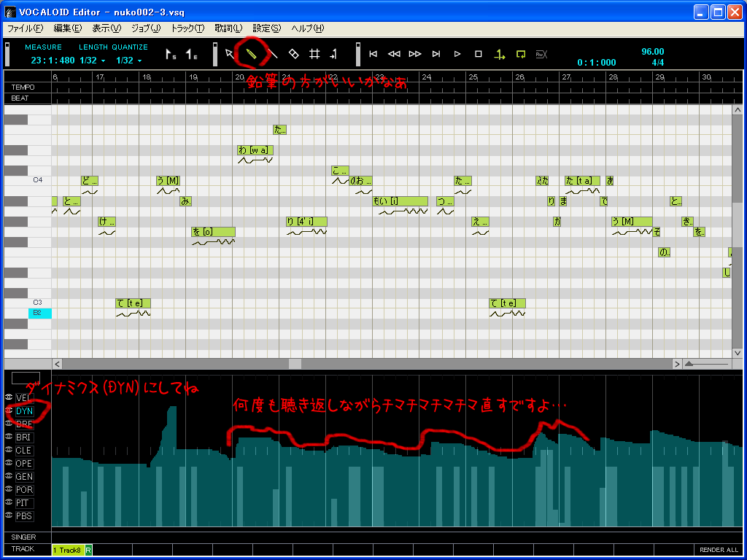Screen dimensions: 747x560
Task: Select the eraser tool
Action: [293, 54]
